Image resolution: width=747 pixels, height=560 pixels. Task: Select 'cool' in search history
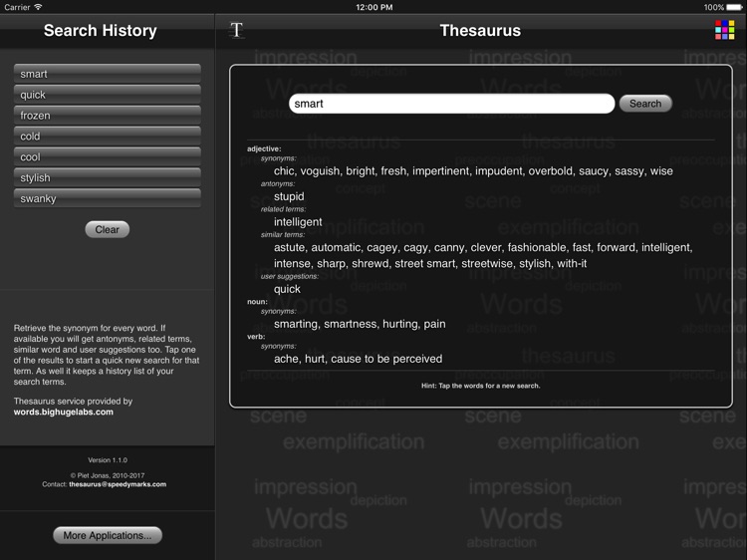[x=108, y=156]
